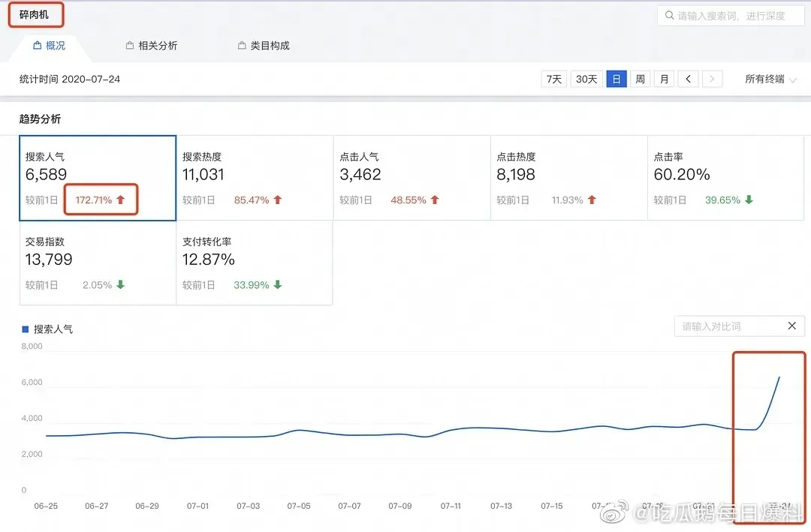Click the 7天 time range button
The width and height of the screenshot is (811, 532).
[x=553, y=78]
